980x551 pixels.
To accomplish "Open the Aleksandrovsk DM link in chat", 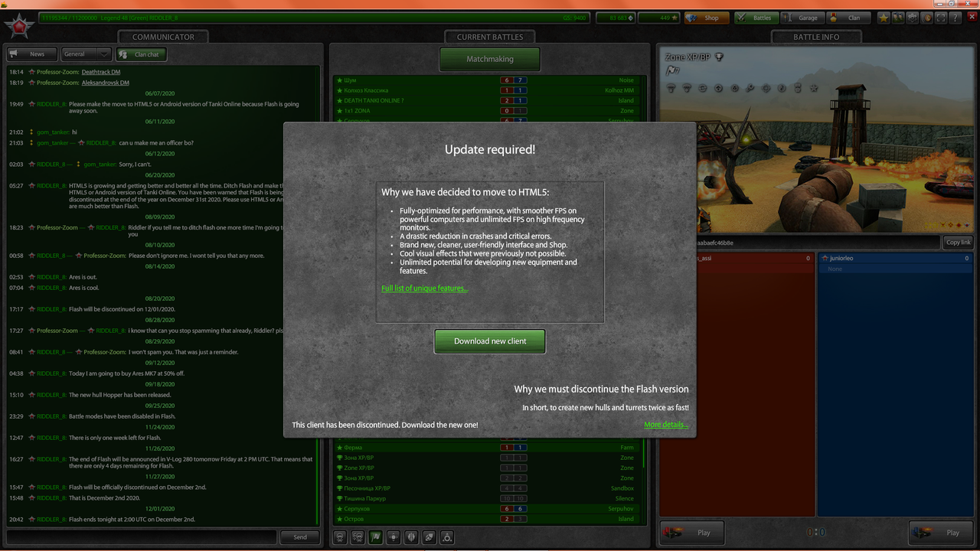I will [106, 83].
